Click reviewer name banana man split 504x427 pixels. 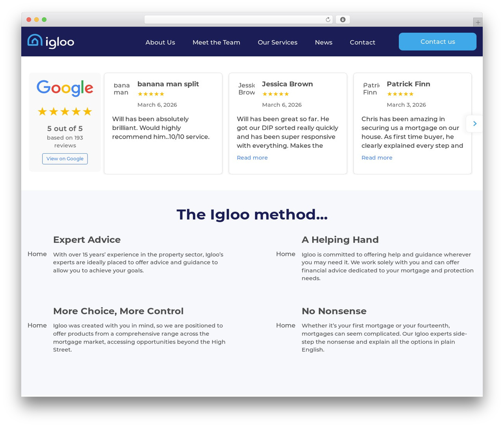168,84
